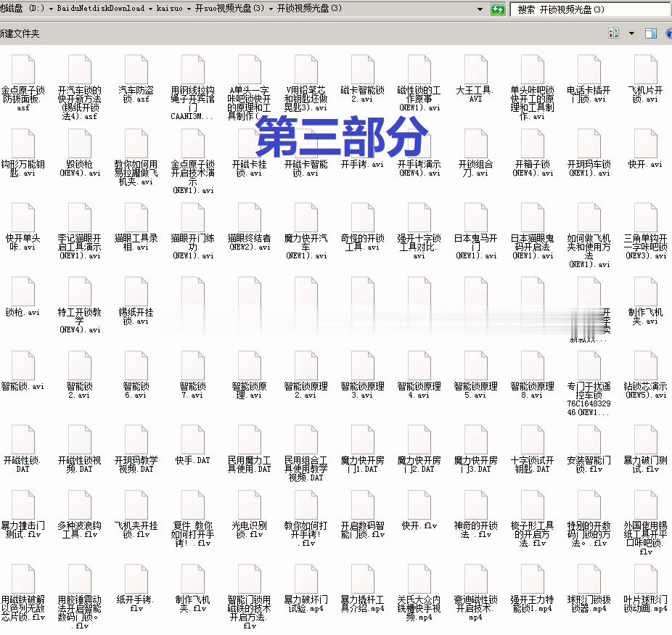Select the file 安装智能门锁.flv
The height and width of the screenshot is (635, 672).
click(589, 449)
